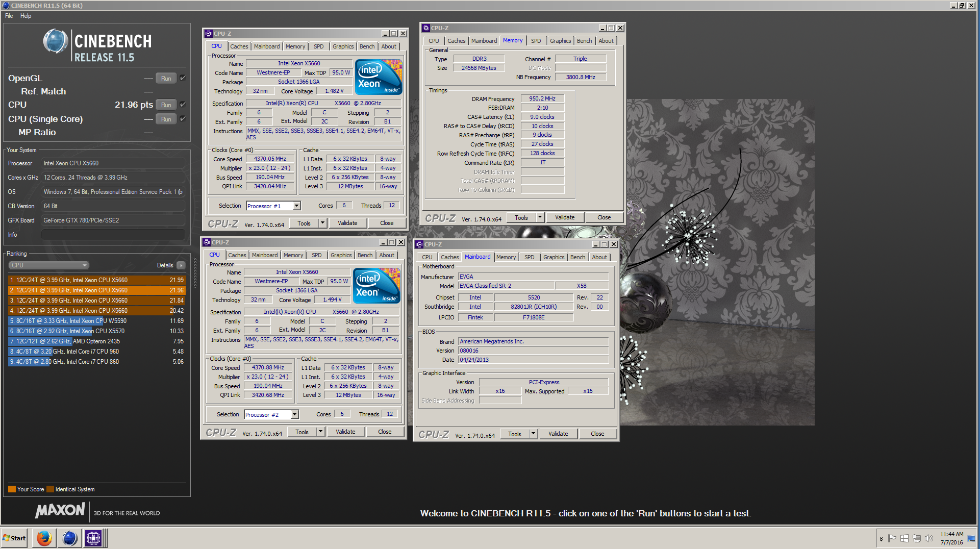
Task: Select the Xeon W5590 ranking row
Action: pos(97,321)
